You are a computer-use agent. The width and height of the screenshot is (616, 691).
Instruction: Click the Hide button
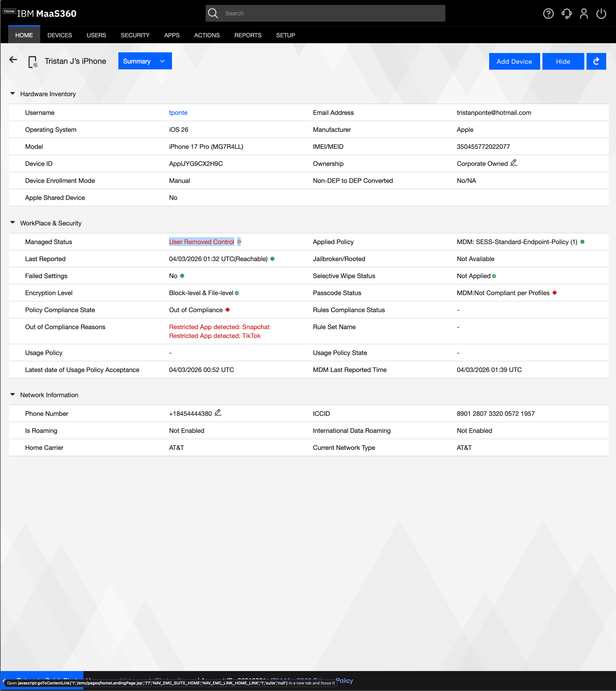point(563,61)
